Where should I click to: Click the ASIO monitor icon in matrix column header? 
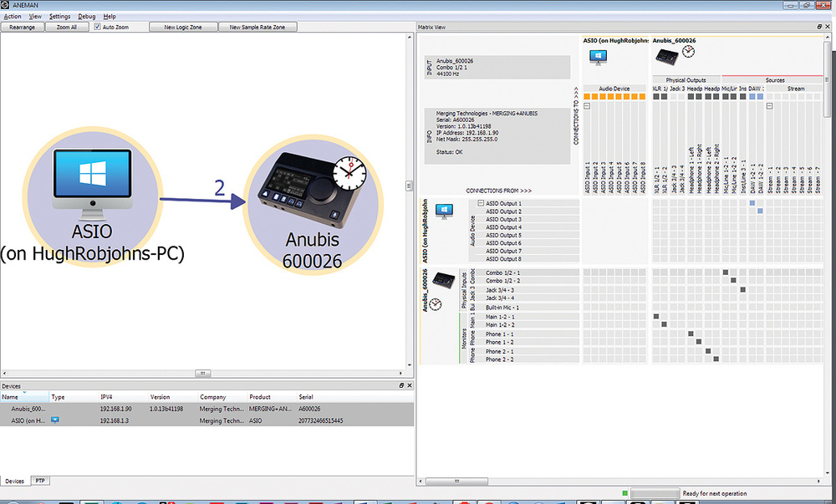click(x=598, y=58)
